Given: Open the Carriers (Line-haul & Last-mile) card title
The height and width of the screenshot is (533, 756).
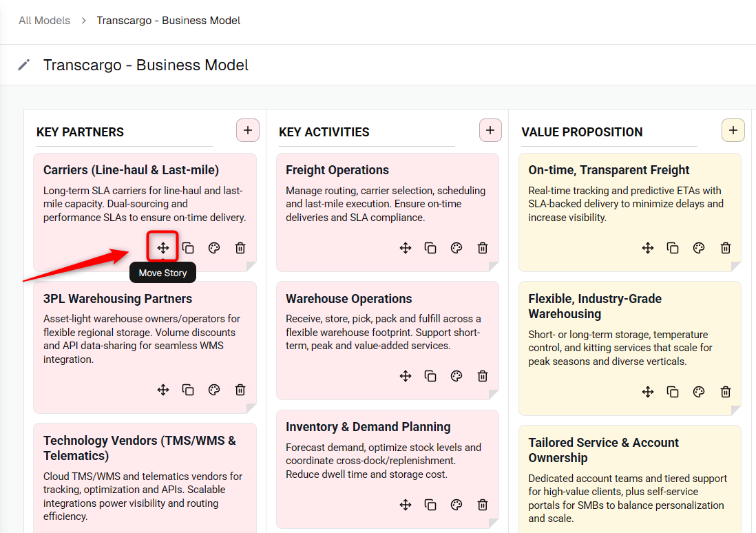Looking at the screenshot, I should pos(131,170).
